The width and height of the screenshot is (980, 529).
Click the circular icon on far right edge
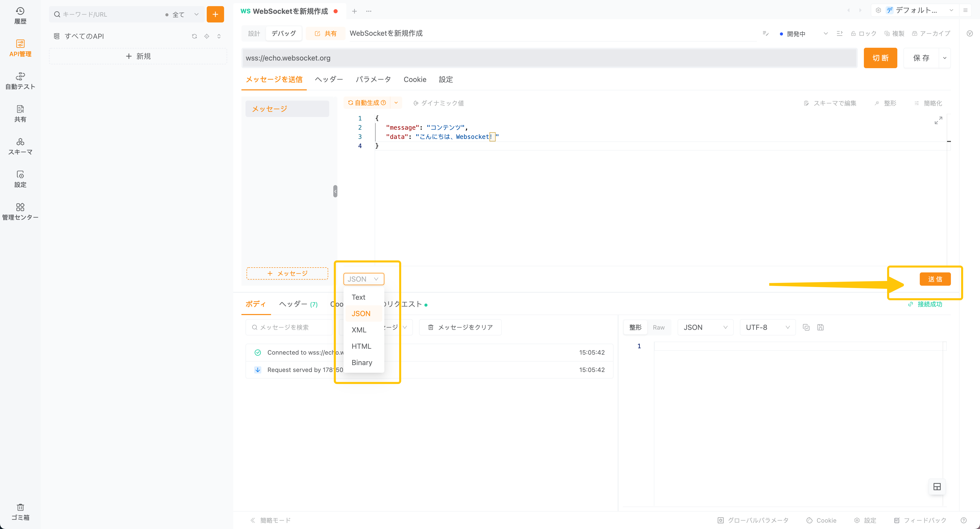[x=970, y=33]
